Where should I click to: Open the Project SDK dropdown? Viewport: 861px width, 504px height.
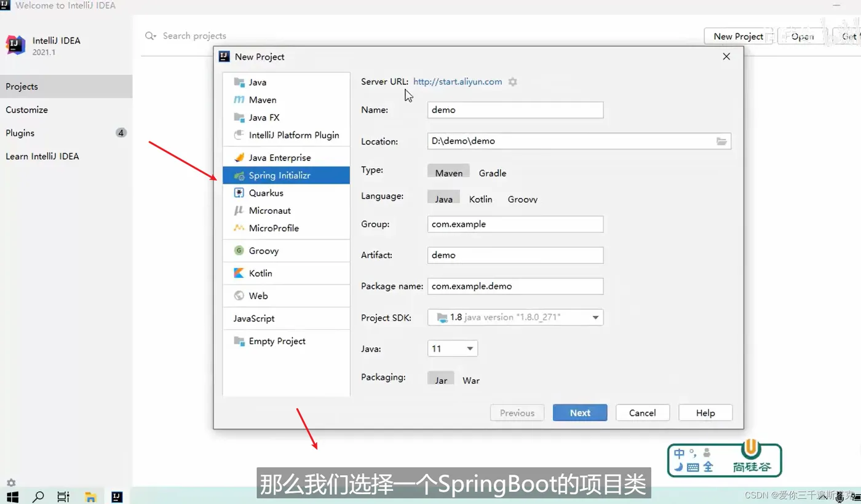515,317
